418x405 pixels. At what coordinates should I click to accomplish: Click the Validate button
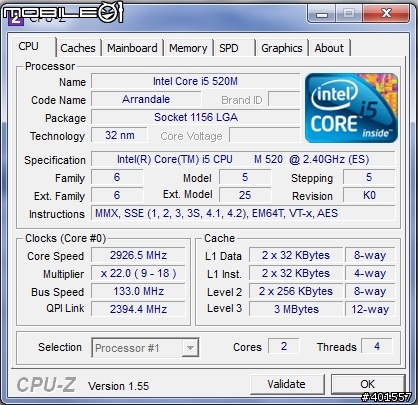point(287,384)
